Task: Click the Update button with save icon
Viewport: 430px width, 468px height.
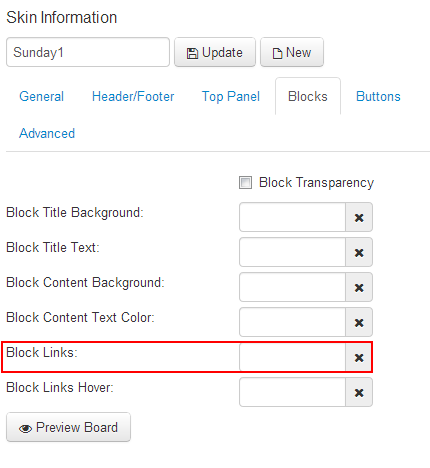Action: pos(215,52)
